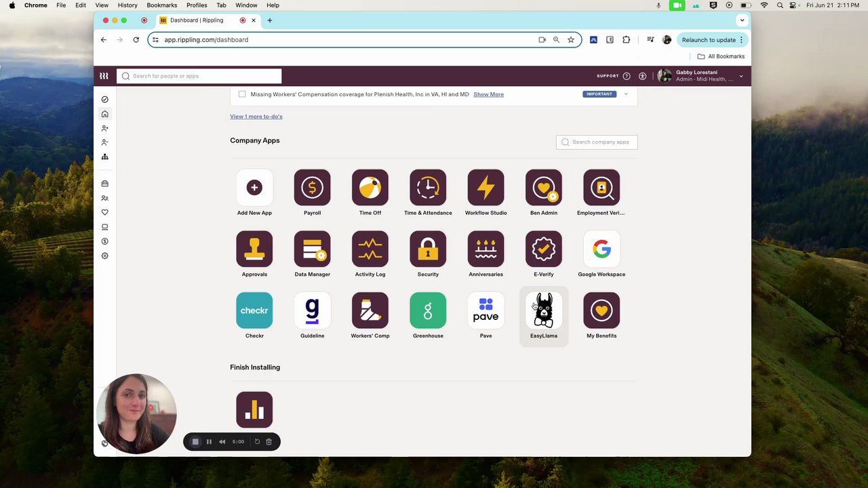Viewport: 868px width, 488px height.
Task: Open the settings gear in sidebar
Action: 104,256
